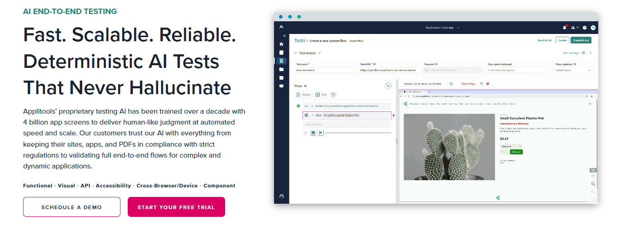
Task: Click the Enter test description field
Action: [516, 70]
